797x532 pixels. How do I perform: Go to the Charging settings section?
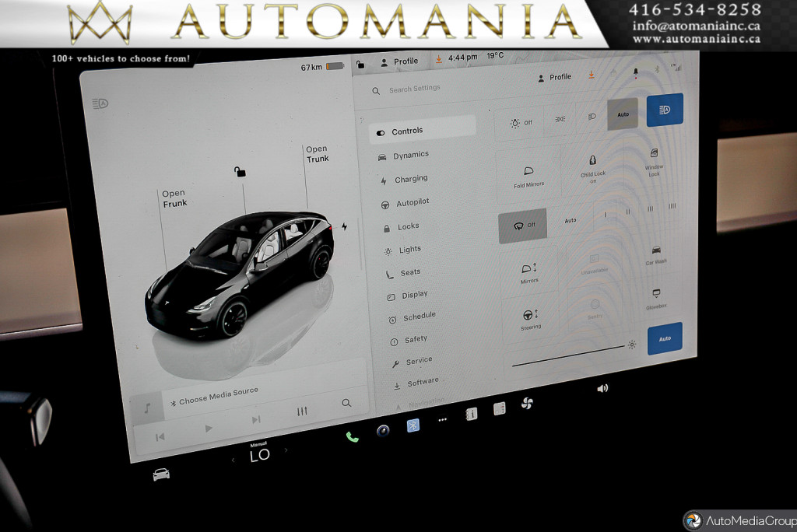(x=410, y=179)
